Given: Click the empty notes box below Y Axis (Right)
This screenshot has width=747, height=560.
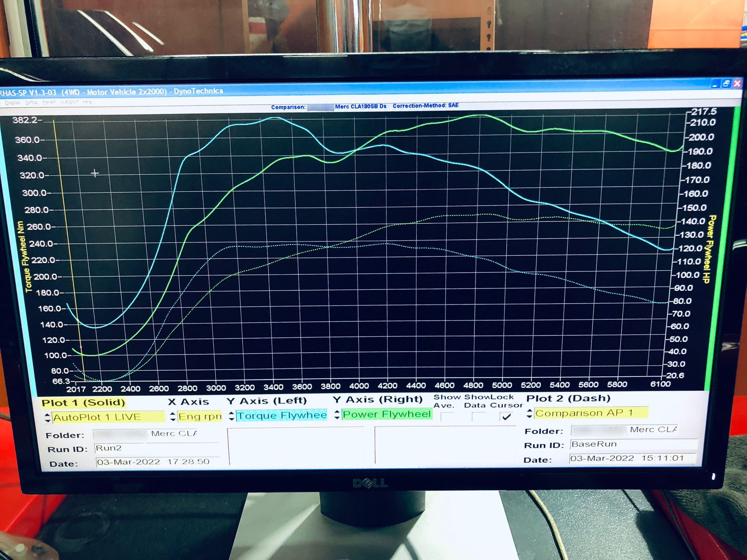Looking at the screenshot, I should (445, 444).
